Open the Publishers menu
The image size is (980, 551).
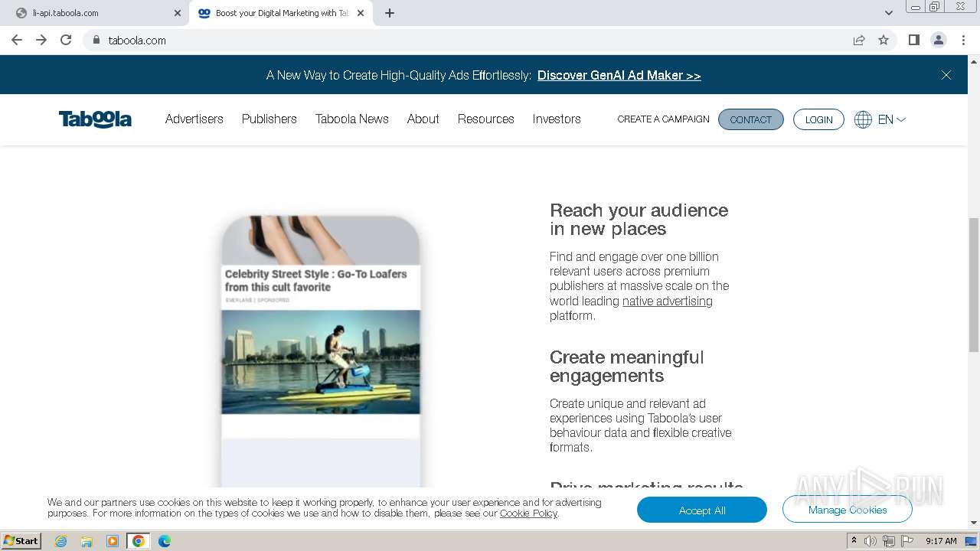[x=269, y=119]
